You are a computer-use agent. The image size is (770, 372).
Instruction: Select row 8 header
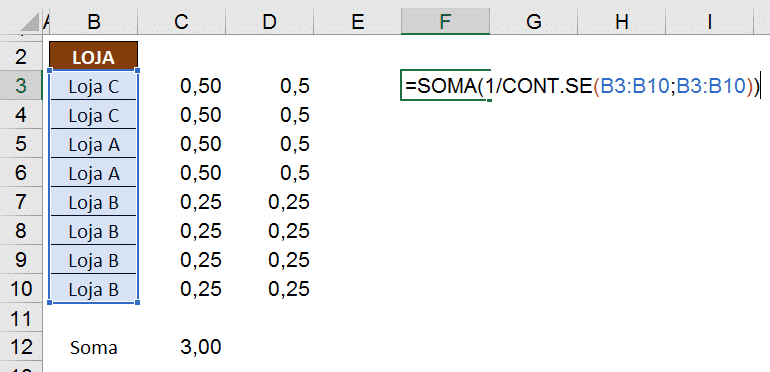(x=21, y=231)
